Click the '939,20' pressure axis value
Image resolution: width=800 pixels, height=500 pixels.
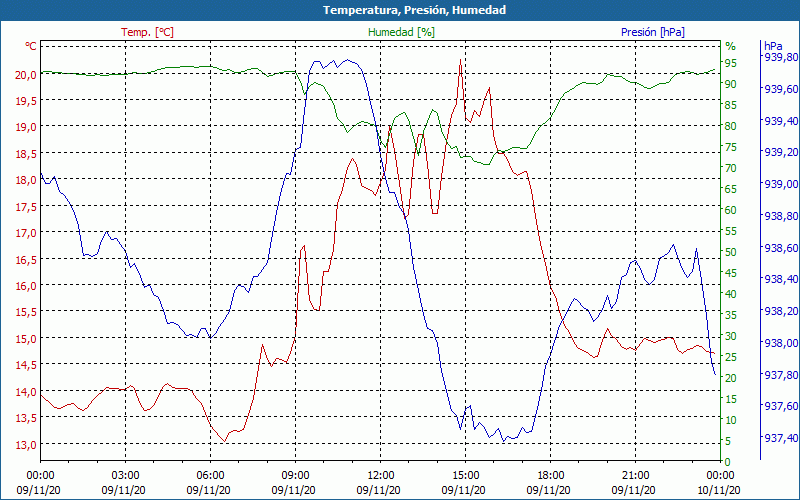782,152
